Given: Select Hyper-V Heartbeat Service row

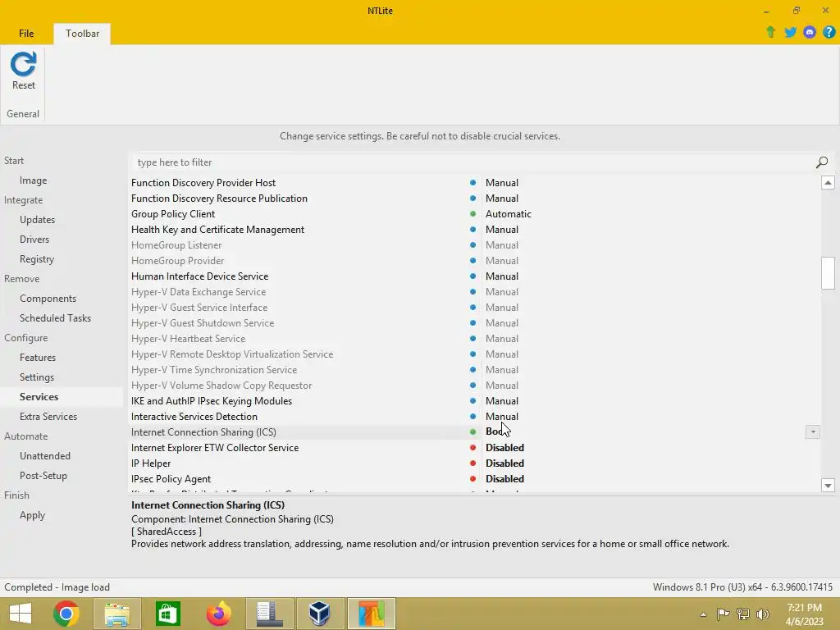Looking at the screenshot, I should (x=188, y=339).
